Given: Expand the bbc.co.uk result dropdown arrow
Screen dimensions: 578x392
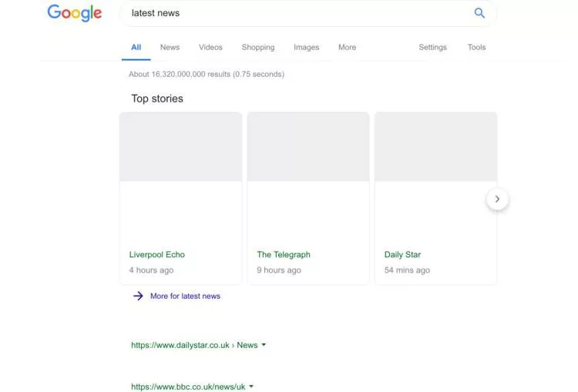Looking at the screenshot, I should tap(251, 387).
